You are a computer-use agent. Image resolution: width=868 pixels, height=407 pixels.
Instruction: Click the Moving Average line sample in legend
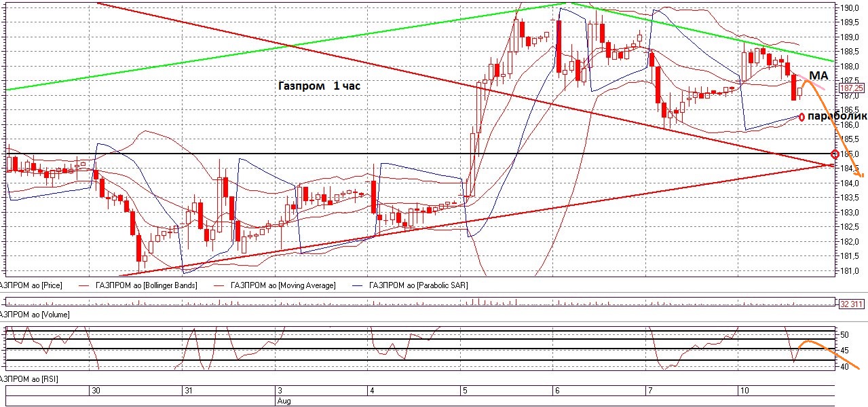219,285
